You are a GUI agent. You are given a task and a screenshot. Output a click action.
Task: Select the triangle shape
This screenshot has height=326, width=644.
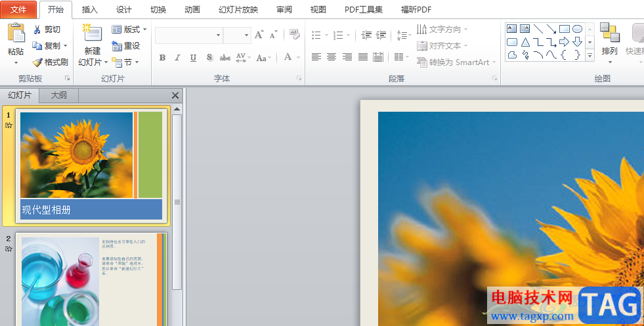pyautogui.click(x=525, y=42)
